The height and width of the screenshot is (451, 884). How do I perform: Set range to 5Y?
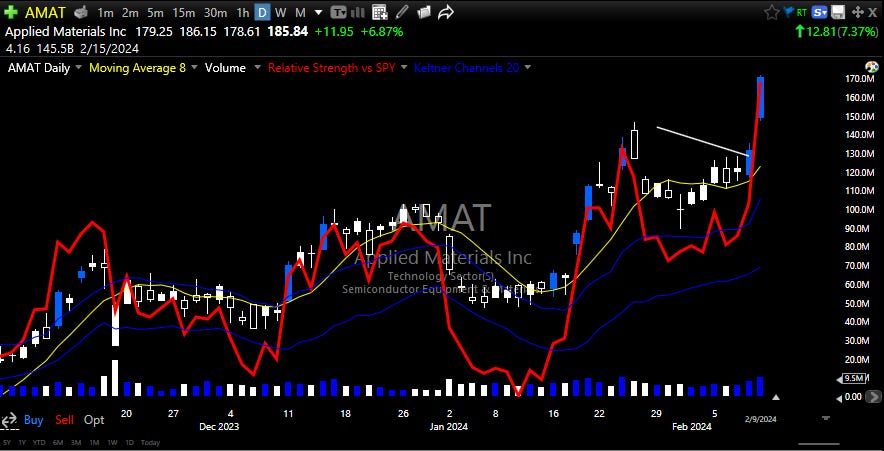point(7,443)
